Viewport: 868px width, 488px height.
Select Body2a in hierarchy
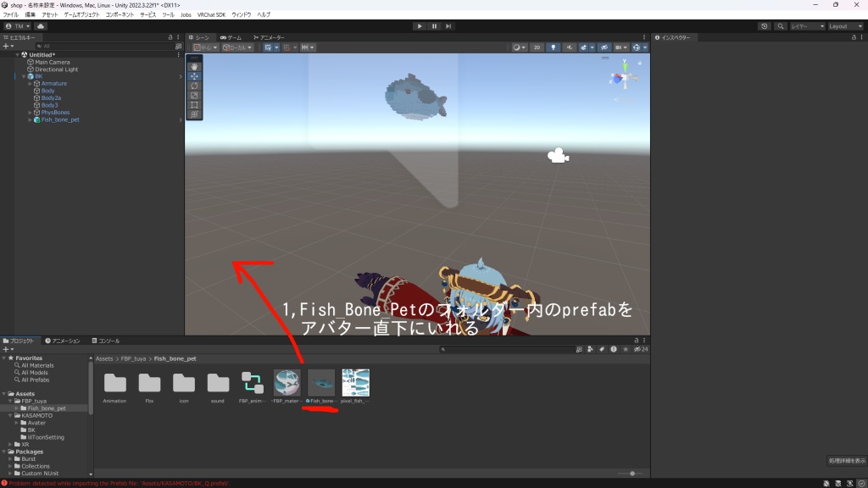(51, 98)
